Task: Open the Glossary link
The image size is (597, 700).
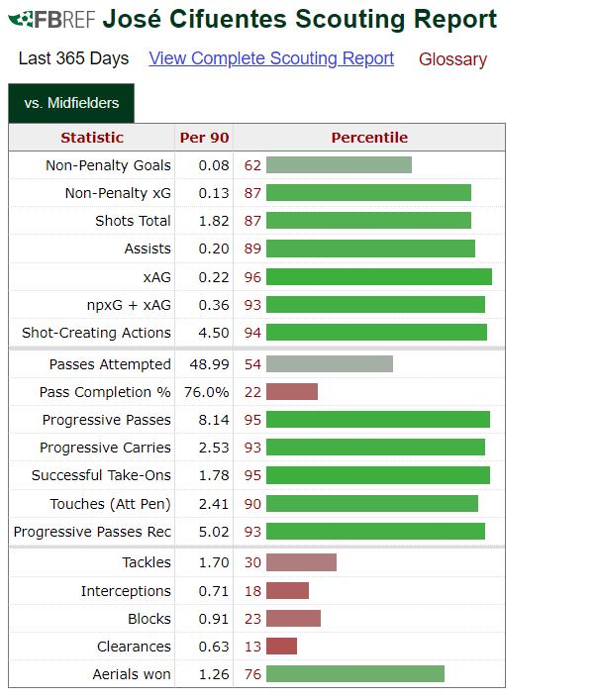Action: point(452,59)
